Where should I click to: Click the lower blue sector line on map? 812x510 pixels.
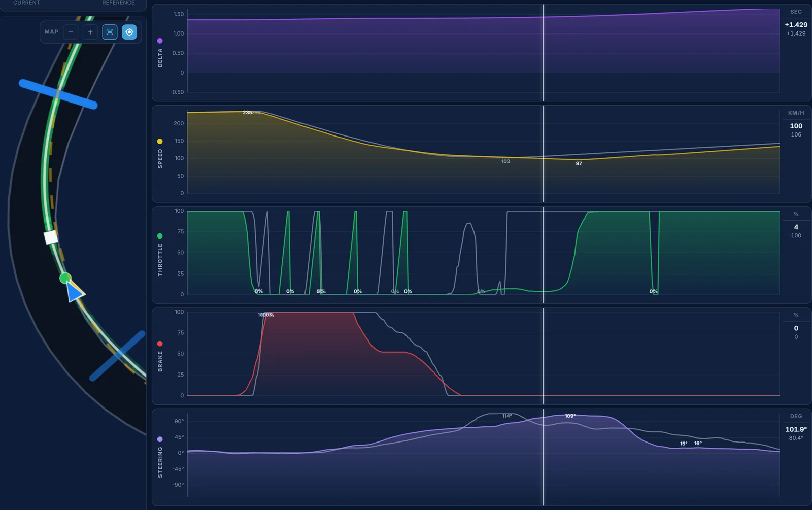pyautogui.click(x=118, y=355)
